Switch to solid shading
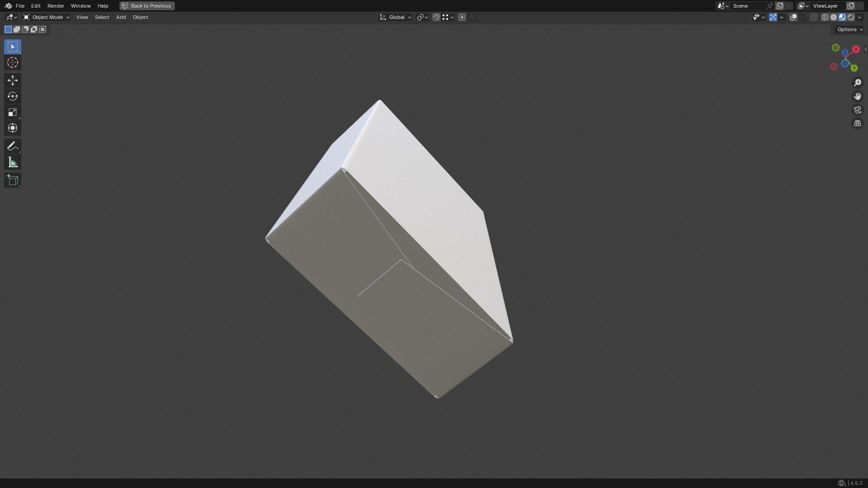This screenshot has width=868, height=488. pos(834,17)
